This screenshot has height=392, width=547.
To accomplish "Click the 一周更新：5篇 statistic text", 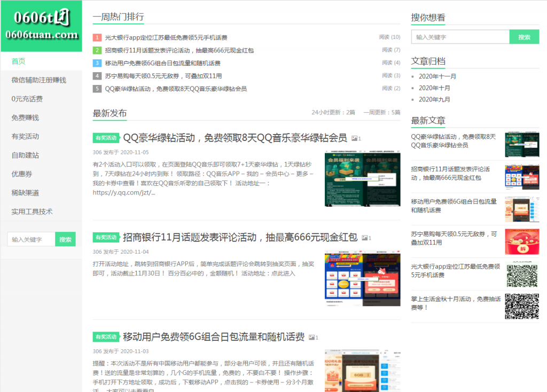I will (382, 112).
